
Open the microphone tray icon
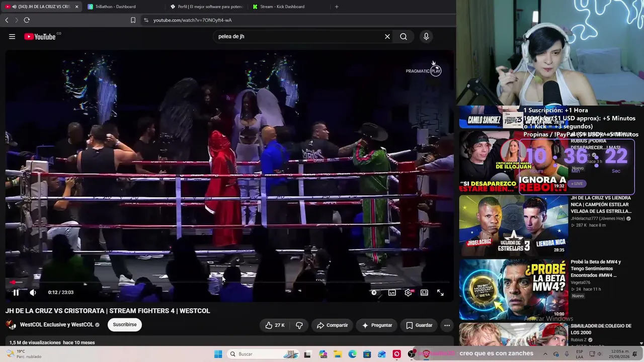pyautogui.click(x=567, y=354)
